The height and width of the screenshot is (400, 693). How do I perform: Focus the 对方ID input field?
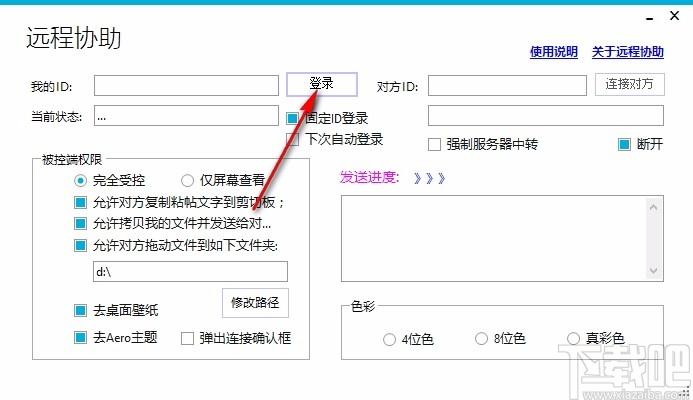[x=507, y=85]
